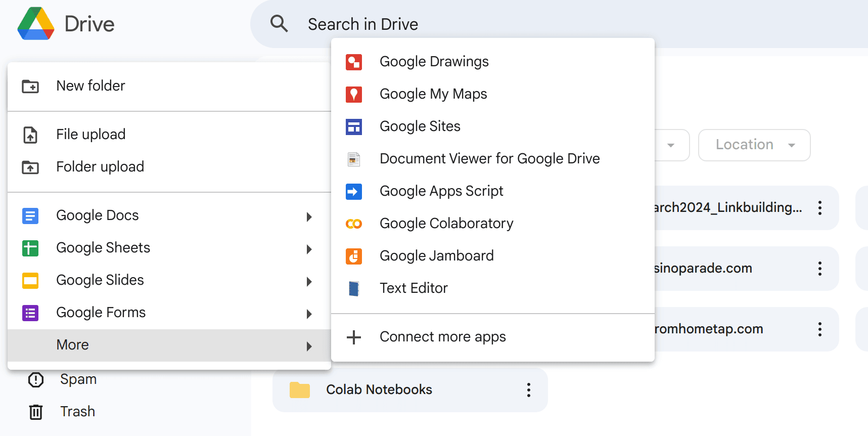Image resolution: width=868 pixels, height=436 pixels.
Task: Click the purple Google Forms icon
Action: [30, 313]
